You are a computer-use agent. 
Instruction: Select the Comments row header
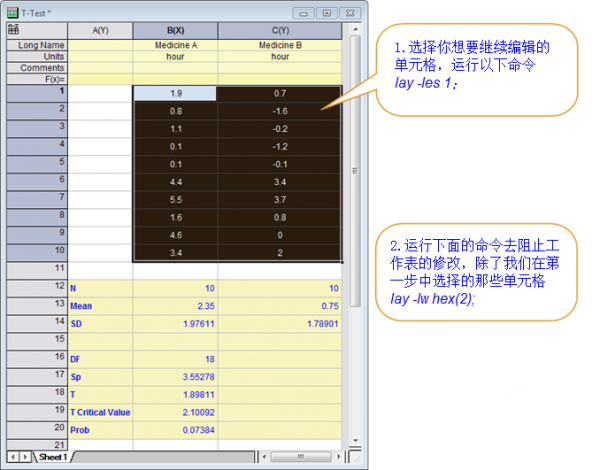[37, 68]
